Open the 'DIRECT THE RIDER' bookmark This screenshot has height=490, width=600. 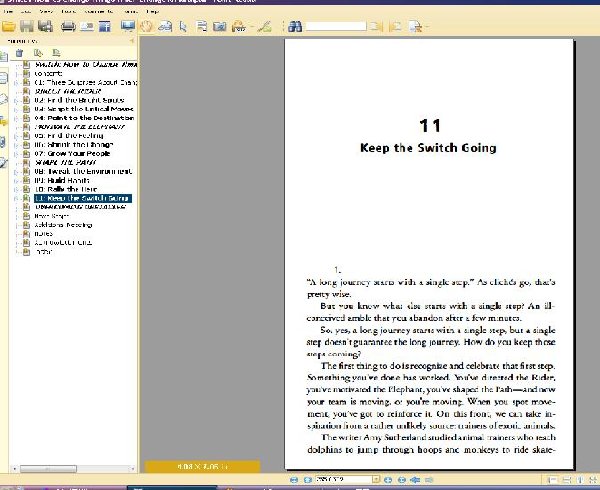[x=68, y=91]
